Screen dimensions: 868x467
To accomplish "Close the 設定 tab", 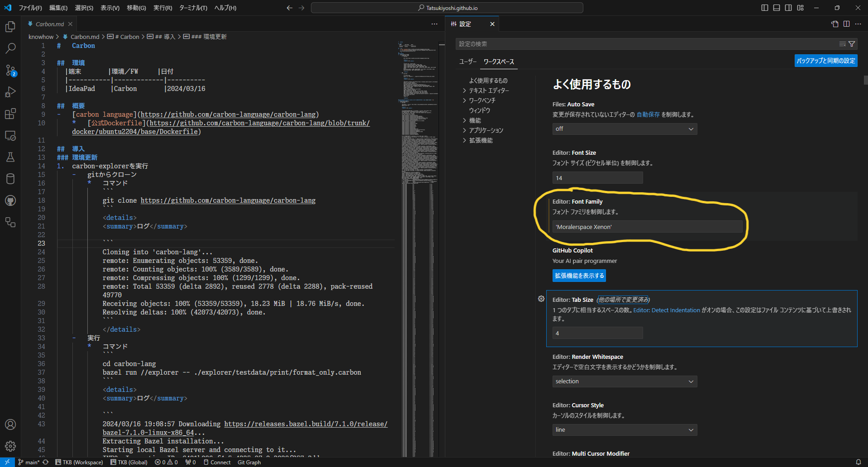I will pyautogui.click(x=492, y=24).
